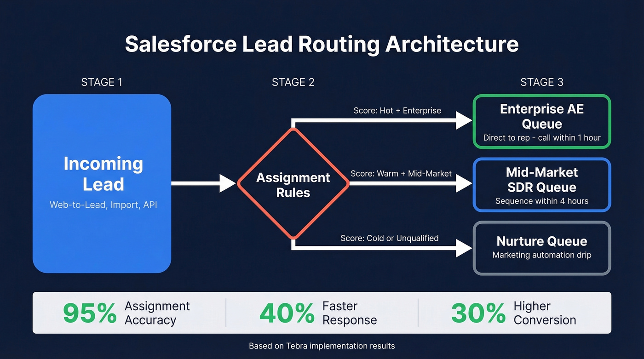The width and height of the screenshot is (644, 359).
Task: Select the Nurture Queue node
Action: [x=541, y=247]
